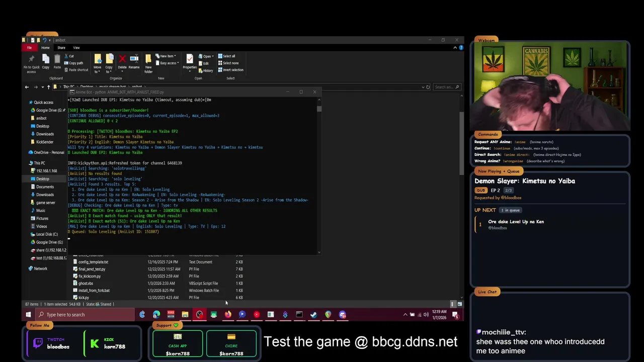
Task: Open the anibot quick access folder
Action: click(x=41, y=118)
